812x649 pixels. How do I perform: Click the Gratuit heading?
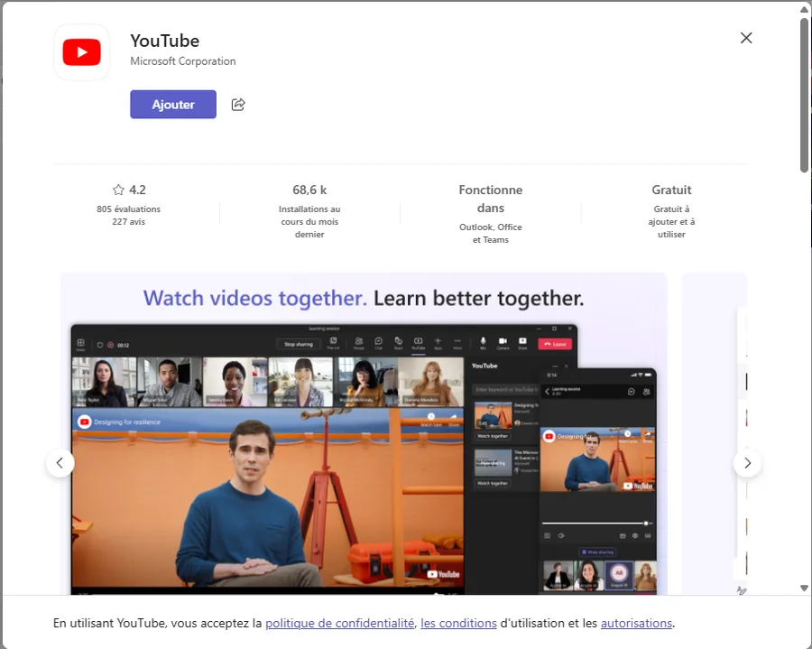tap(671, 190)
